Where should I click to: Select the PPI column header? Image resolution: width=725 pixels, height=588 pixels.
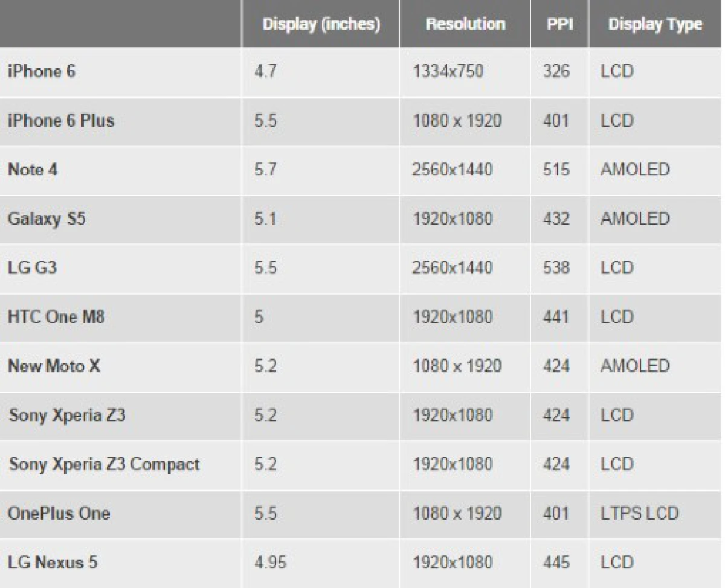pyautogui.click(x=555, y=24)
